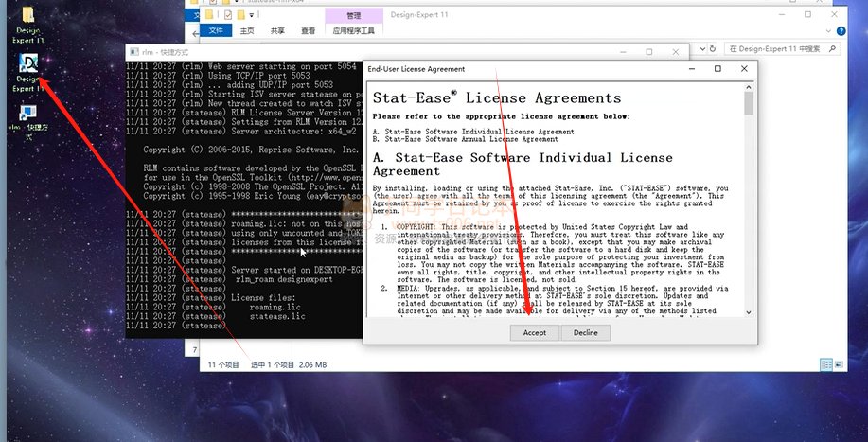Viewport: 868px width, 442px height.
Task: Minimize the Design-Expert 11 Explorer window
Action: 782,14
